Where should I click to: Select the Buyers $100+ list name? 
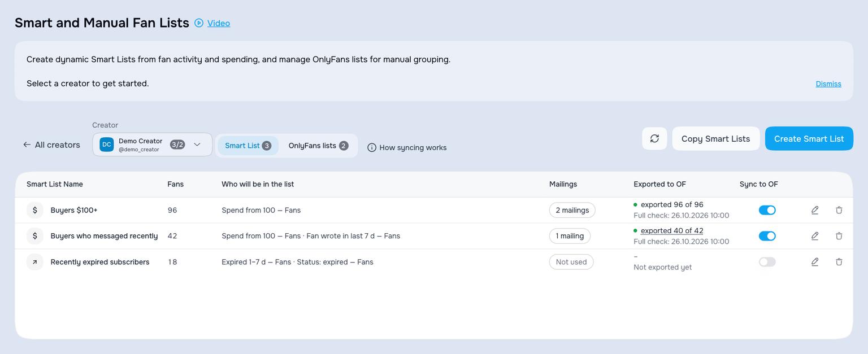coord(74,210)
